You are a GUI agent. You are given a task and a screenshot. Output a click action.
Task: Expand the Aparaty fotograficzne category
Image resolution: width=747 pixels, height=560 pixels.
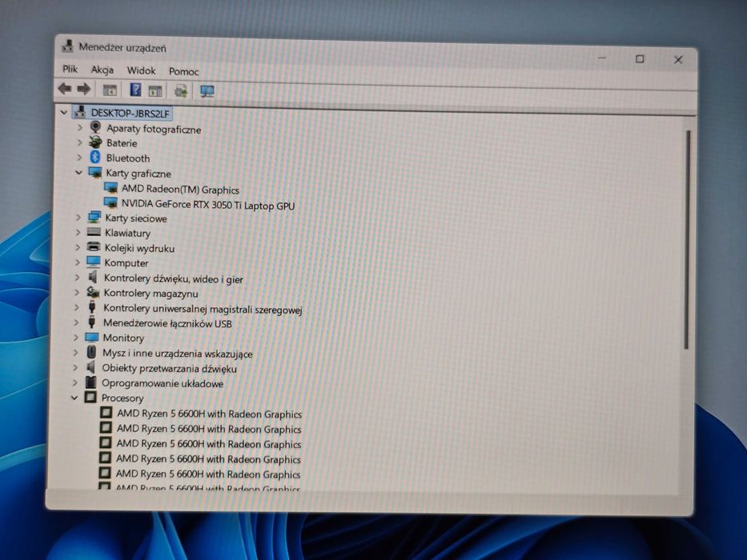pos(79,128)
